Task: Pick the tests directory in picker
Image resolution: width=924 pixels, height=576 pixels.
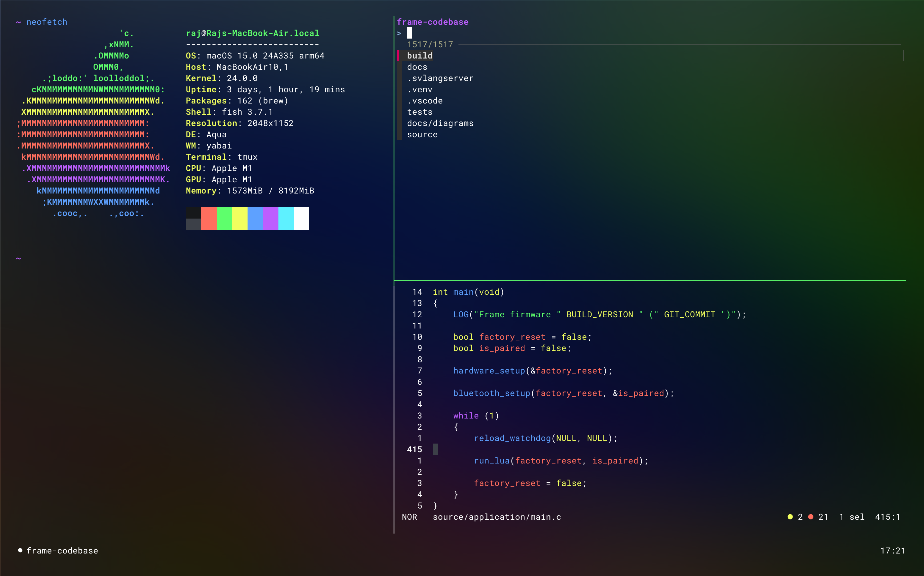Action: [420, 112]
